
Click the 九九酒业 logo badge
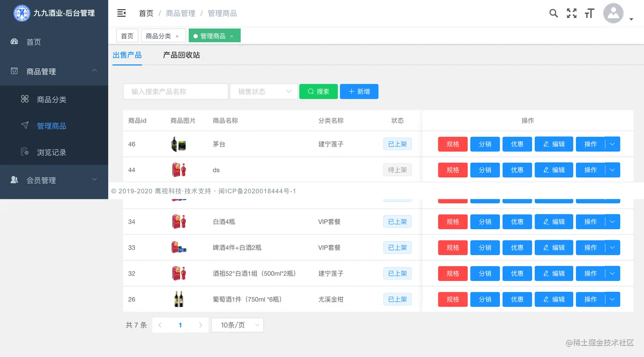[x=22, y=12]
